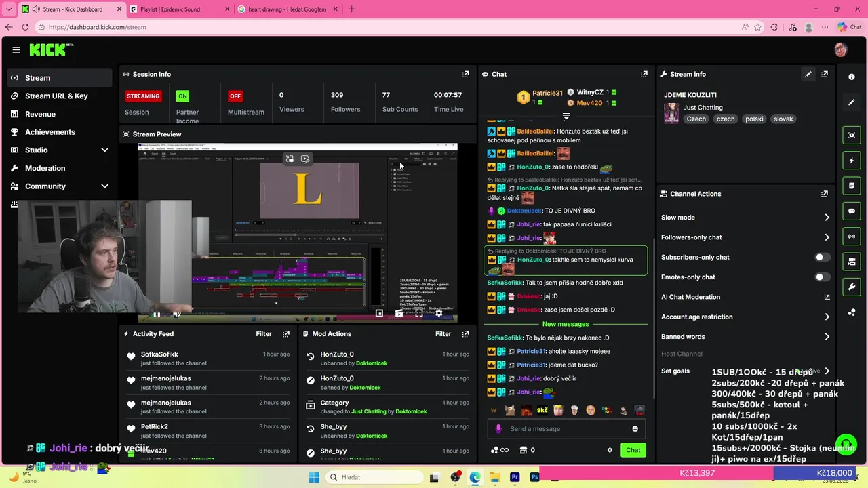Open the stream preview player settings gear
The width and height of the screenshot is (868, 488).
[439, 313]
